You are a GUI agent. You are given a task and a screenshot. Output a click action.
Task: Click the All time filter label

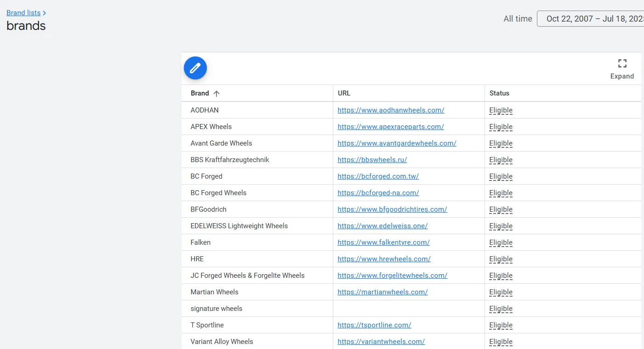pos(518,18)
